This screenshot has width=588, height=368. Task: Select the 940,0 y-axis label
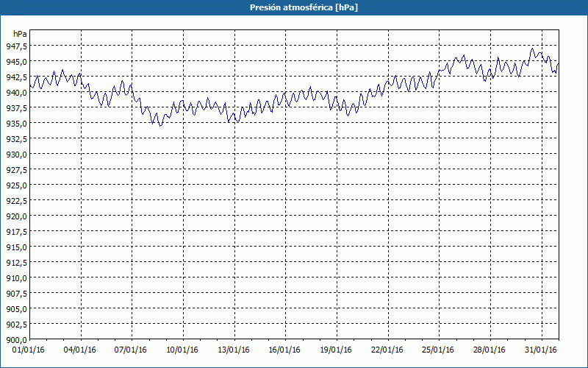pyautogui.click(x=16, y=93)
